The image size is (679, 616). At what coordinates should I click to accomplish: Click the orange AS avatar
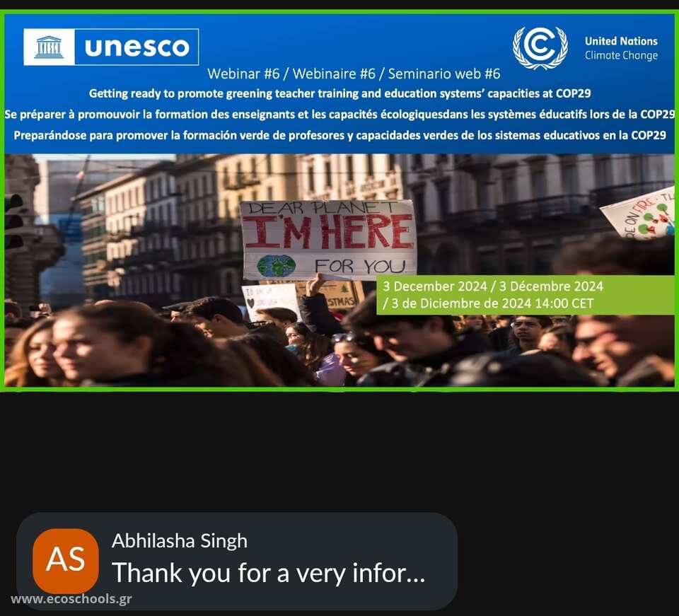tap(66, 561)
